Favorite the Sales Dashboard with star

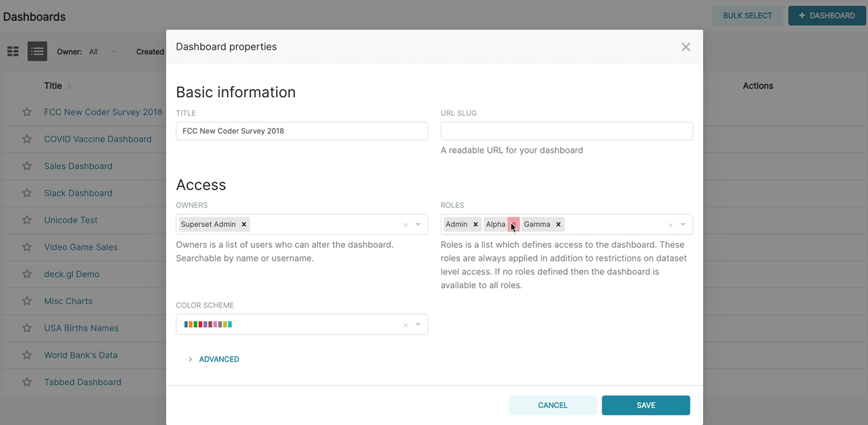point(27,166)
